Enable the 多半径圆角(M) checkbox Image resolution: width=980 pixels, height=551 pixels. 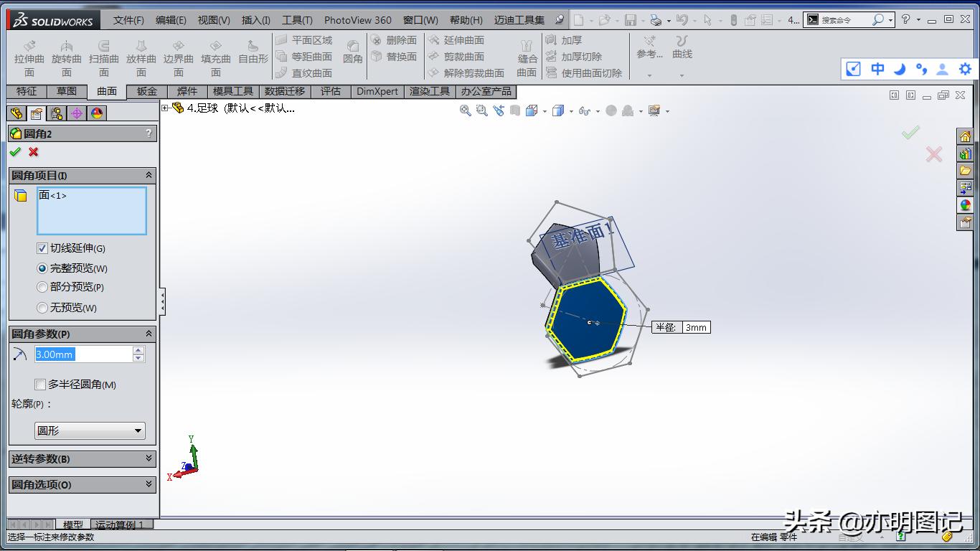[x=40, y=385]
